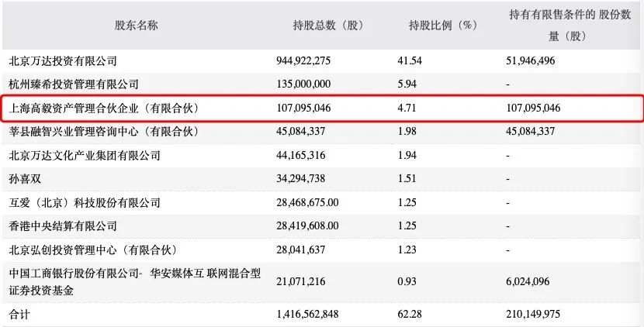Viewport: 644px width, 327px height.
Task: Click 北京万达文化产业集团有限公司 name cell
Action: click(x=85, y=155)
